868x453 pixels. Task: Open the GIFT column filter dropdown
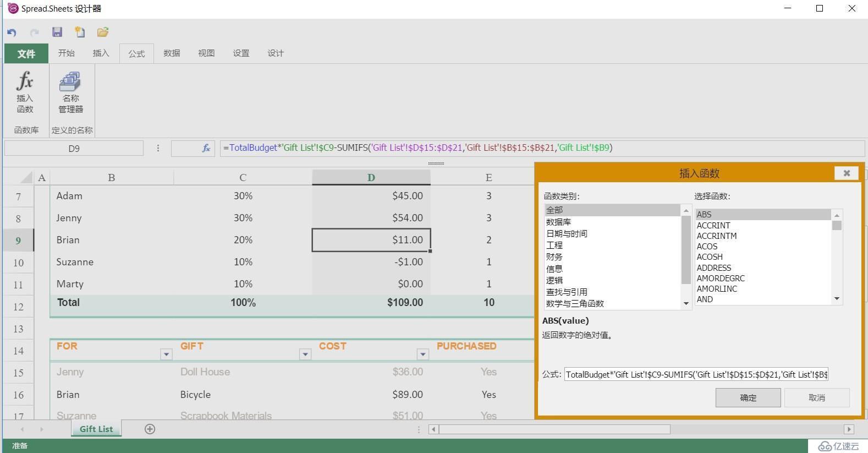click(305, 354)
